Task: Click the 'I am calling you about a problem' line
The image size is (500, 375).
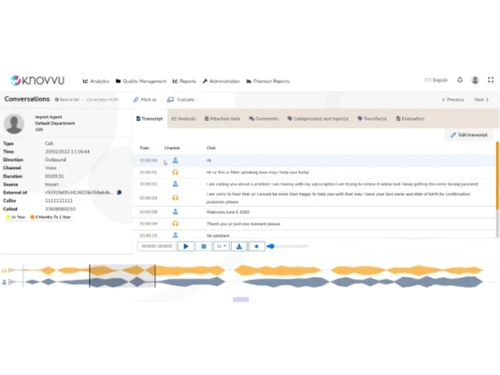Action: (342, 184)
